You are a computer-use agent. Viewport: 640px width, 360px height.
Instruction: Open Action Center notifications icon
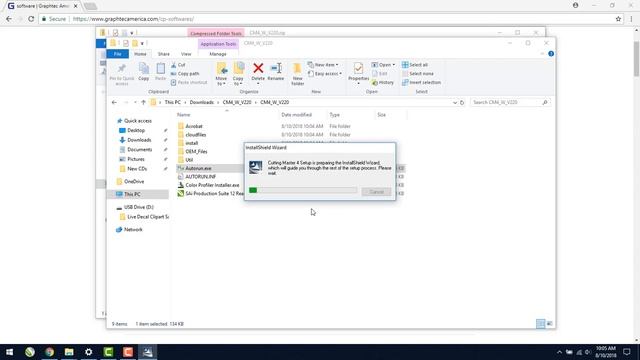627,352
